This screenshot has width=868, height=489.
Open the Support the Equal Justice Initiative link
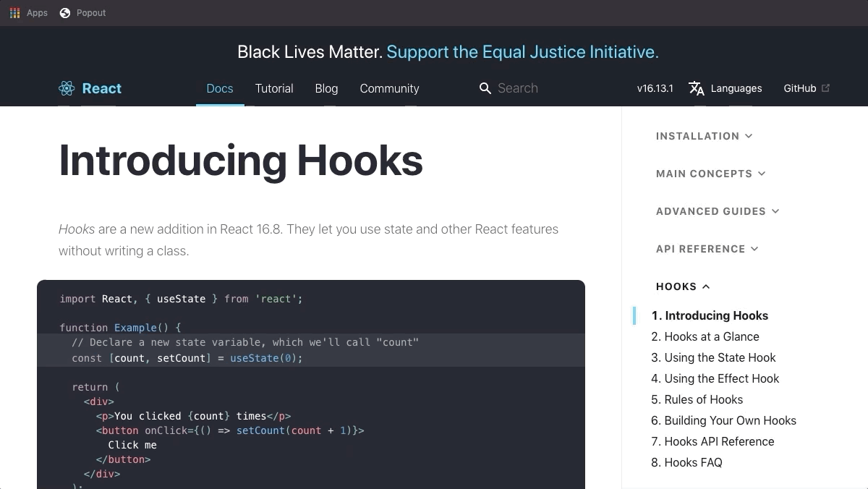tap(522, 52)
